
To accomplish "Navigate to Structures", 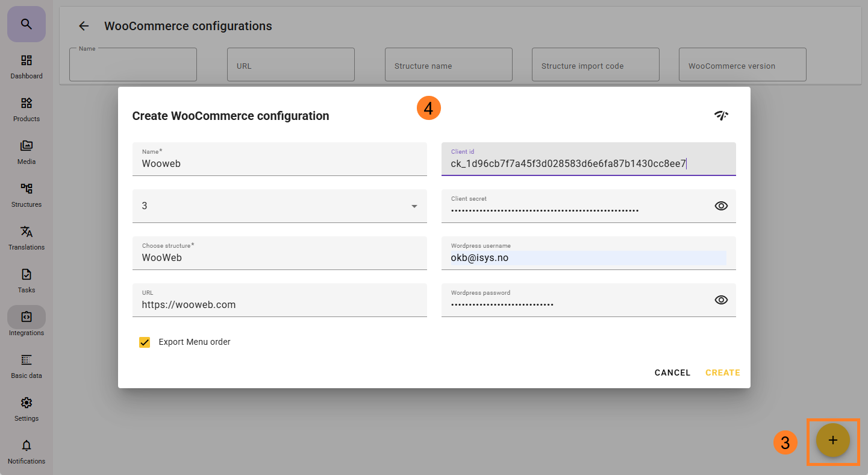I will tap(27, 195).
